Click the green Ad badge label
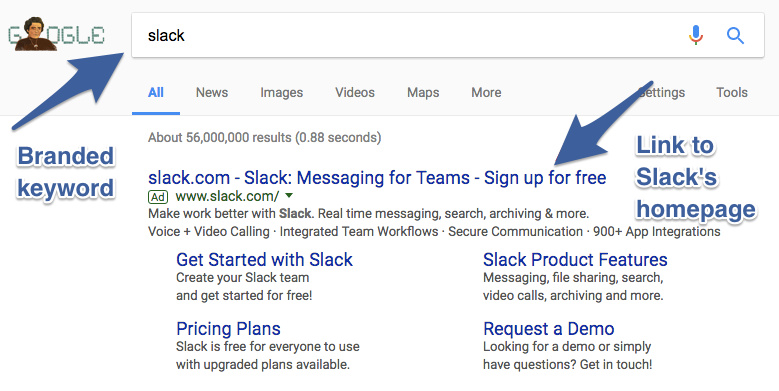 pyautogui.click(x=158, y=197)
